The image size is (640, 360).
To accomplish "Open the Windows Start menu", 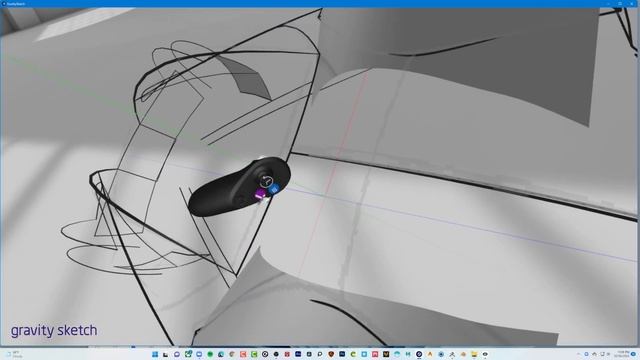I will tap(155, 354).
